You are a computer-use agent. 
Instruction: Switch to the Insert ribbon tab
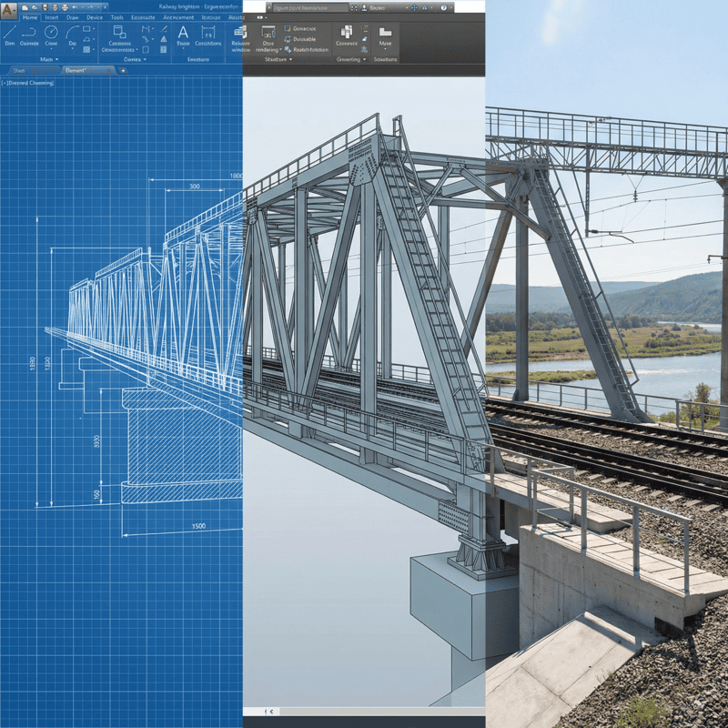(52, 17)
